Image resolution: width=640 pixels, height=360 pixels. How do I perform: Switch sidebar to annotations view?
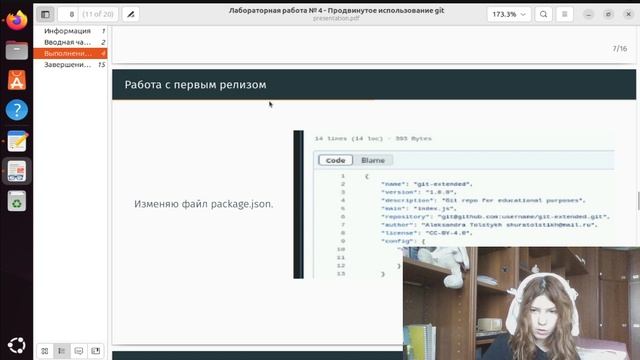pyautogui.click(x=79, y=351)
